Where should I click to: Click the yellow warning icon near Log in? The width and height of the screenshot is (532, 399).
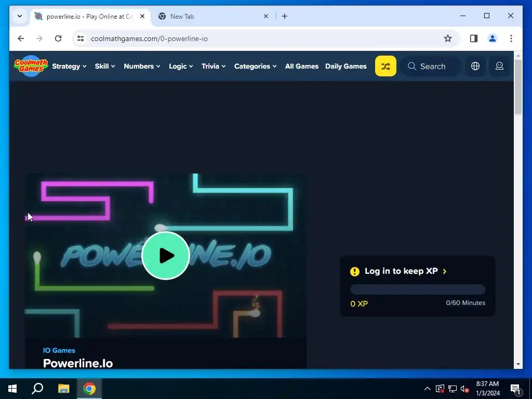click(x=354, y=271)
